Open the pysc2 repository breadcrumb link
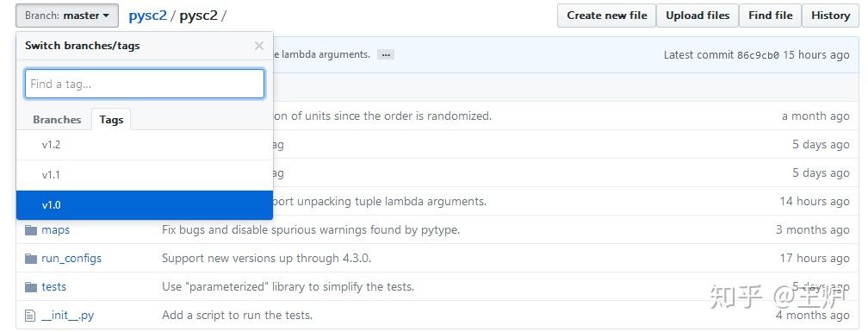The image size is (868, 332). (x=148, y=16)
